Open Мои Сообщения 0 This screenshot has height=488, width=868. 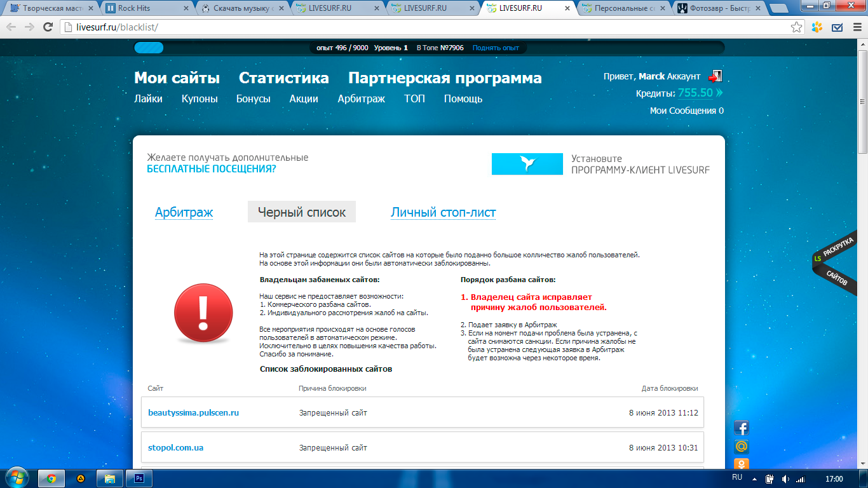[686, 111]
